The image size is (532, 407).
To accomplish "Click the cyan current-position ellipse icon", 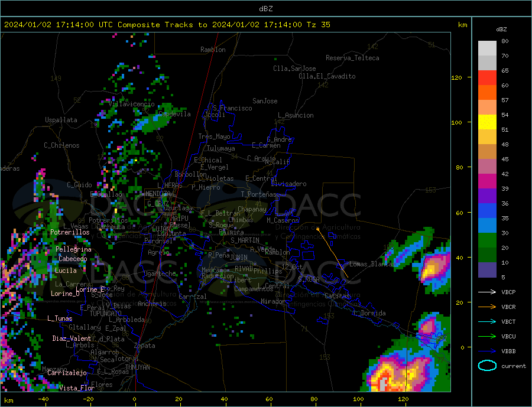I will [487, 366].
